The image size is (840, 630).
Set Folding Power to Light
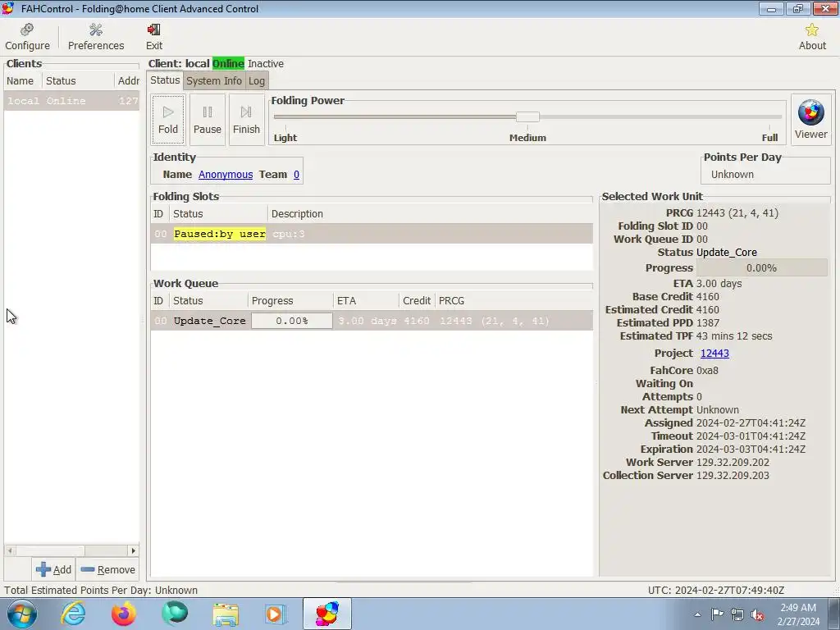(x=285, y=138)
